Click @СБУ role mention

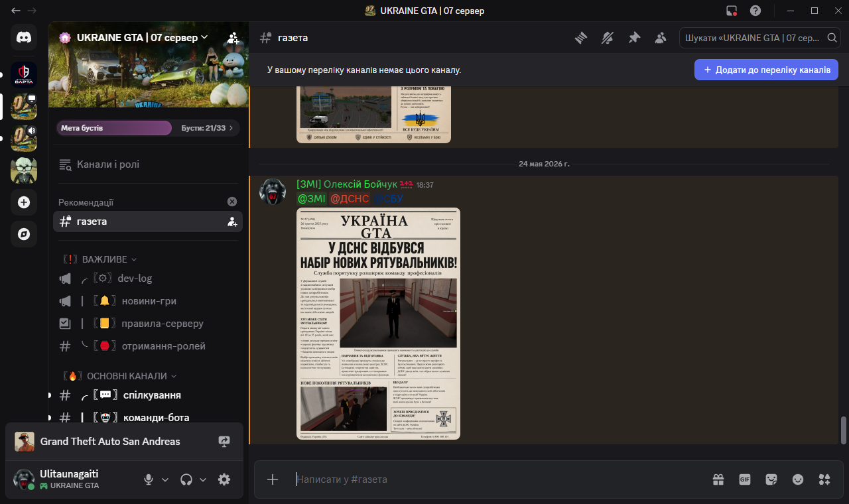388,199
